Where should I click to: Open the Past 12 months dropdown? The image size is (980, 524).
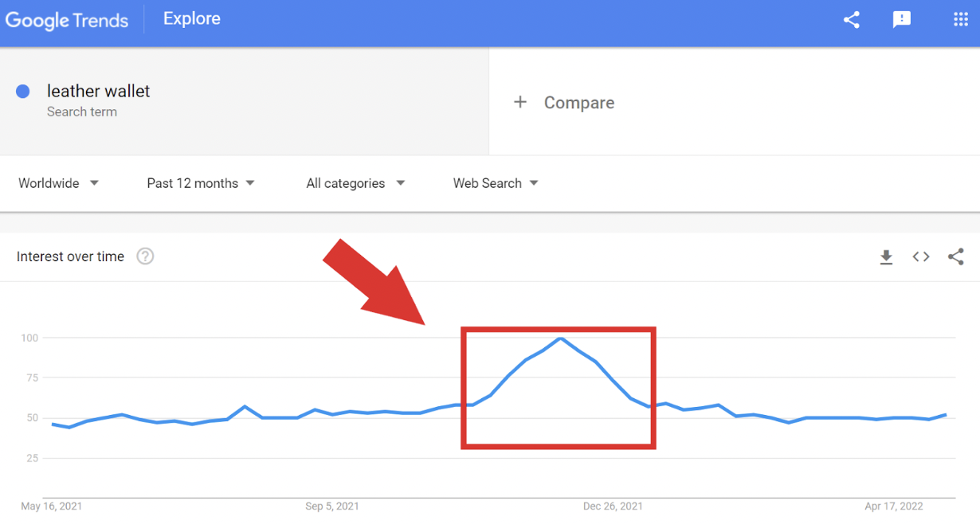(201, 183)
